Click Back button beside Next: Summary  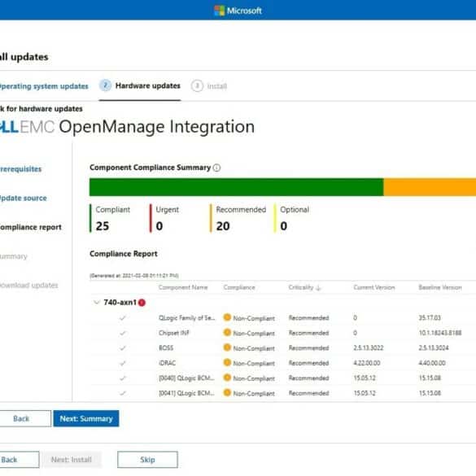coord(25,418)
